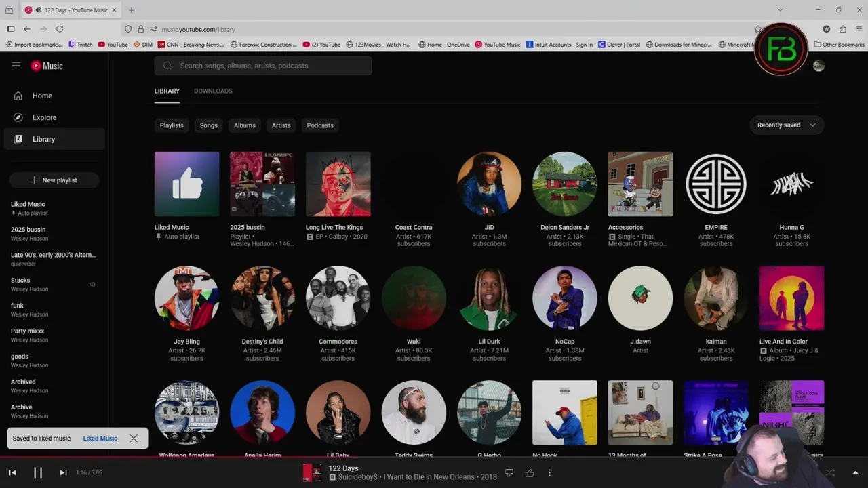Viewport: 868px width, 488px height.
Task: Open sidebar playlist Party mixxx
Action: [54, 335]
